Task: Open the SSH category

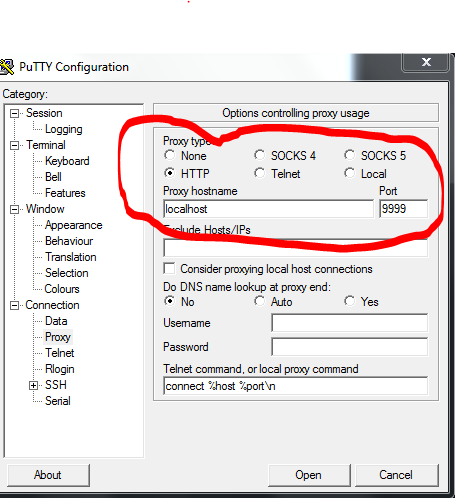Action: tap(56, 385)
